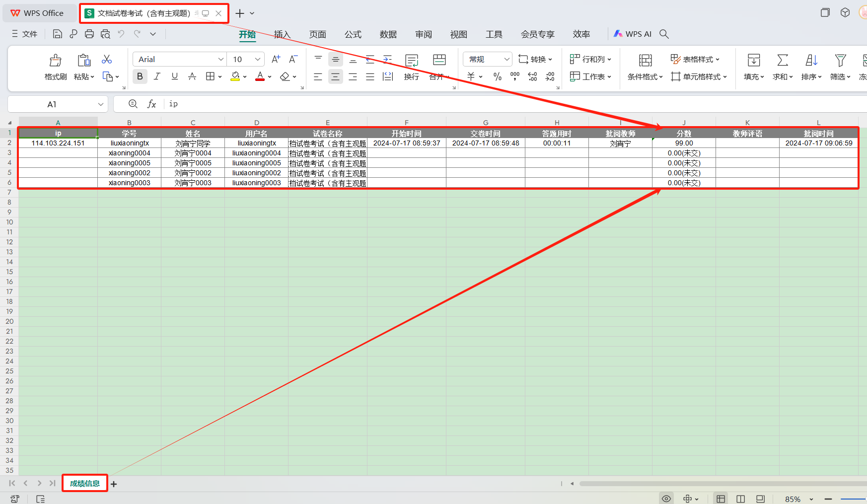Switch to the 插入 ribbon tab
867x504 pixels.
282,34
